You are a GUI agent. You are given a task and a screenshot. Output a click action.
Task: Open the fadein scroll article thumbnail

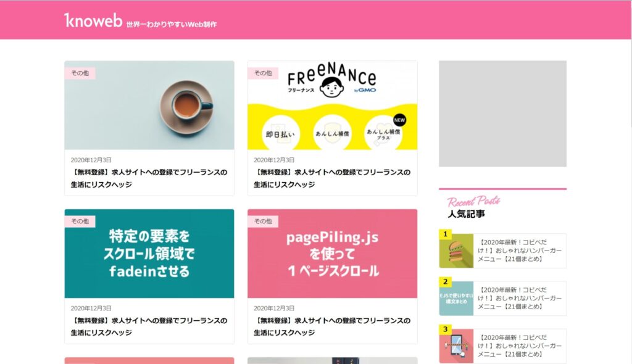(149, 254)
